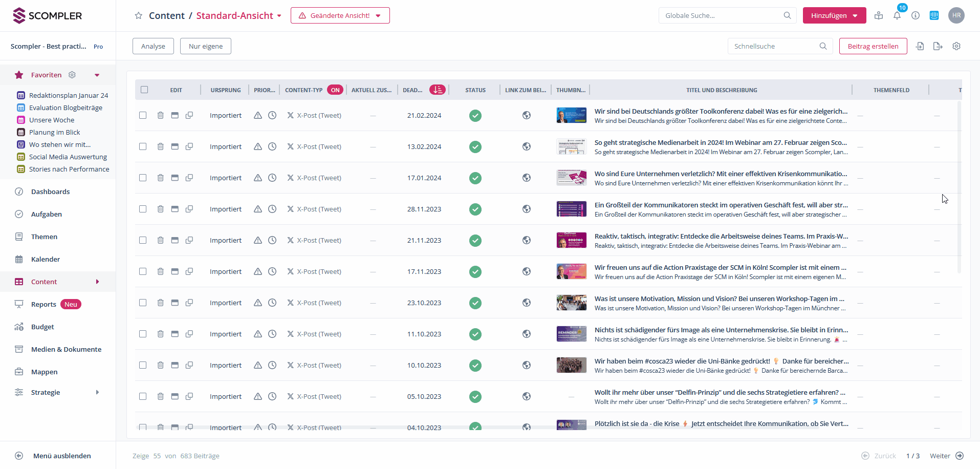The width and height of the screenshot is (980, 469).
Task: Collapse the Favoriten section arrow
Action: point(97,75)
